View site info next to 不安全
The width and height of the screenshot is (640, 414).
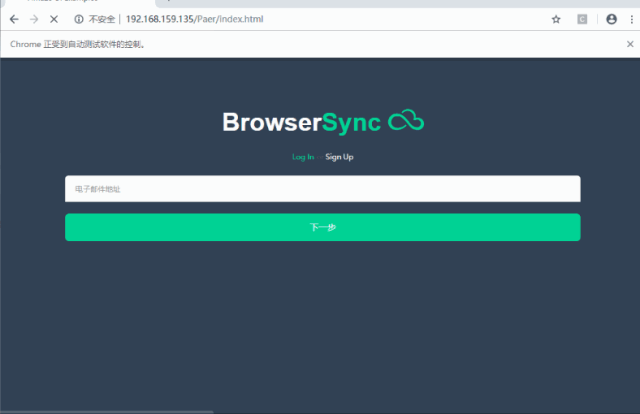[x=79, y=19]
